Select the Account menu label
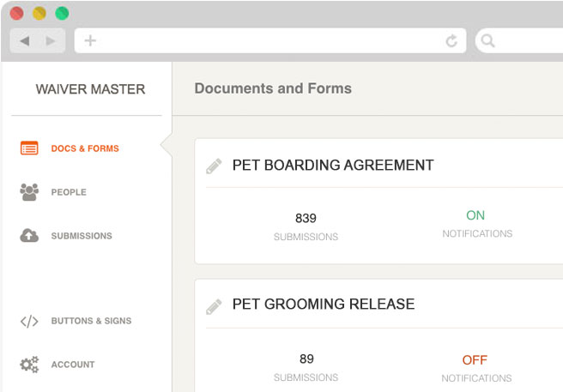The image size is (563, 392). point(73,365)
